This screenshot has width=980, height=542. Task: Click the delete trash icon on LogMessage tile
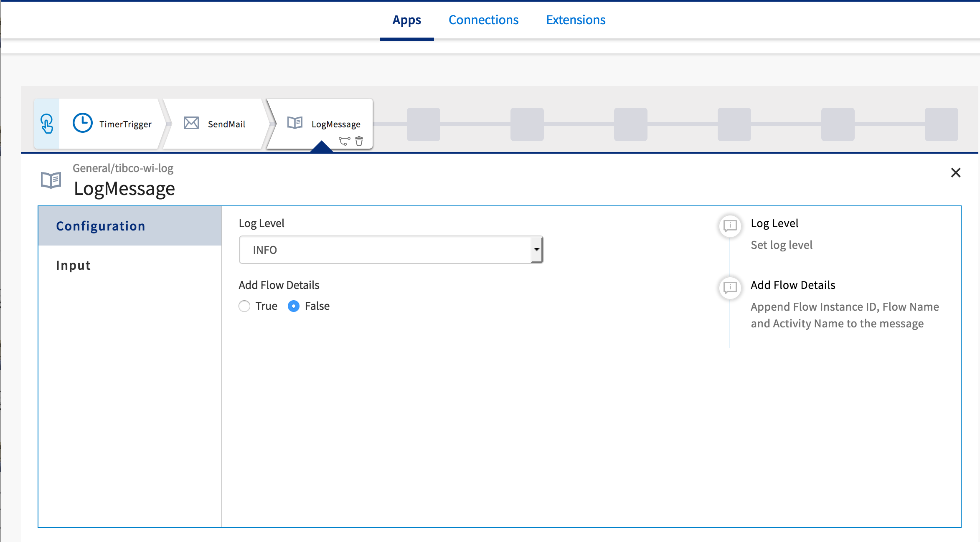(359, 142)
